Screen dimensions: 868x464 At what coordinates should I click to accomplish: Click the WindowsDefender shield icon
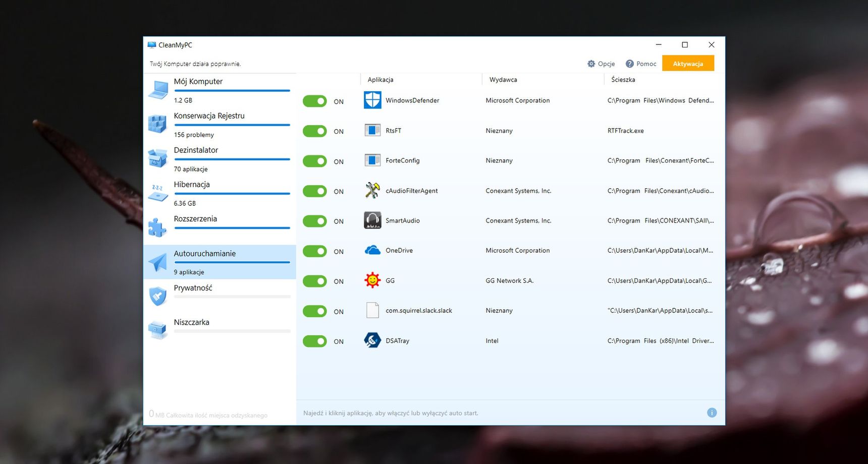[372, 100]
